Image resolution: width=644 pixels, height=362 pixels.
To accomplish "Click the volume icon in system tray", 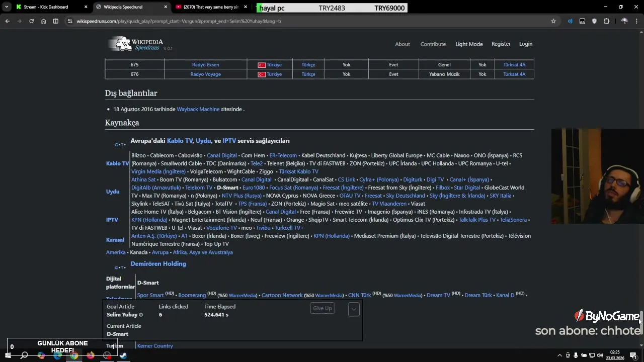I will (600, 355).
